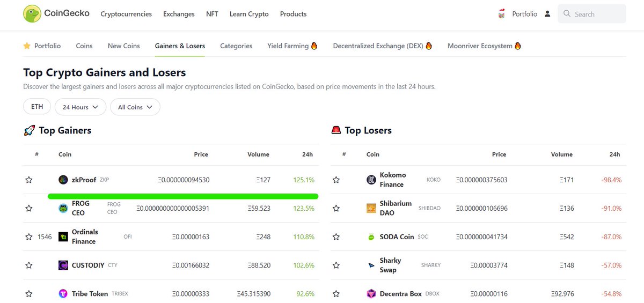Click the Ordinals Finance coin icon
Image resolution: width=644 pixels, height=303 pixels.
63,237
